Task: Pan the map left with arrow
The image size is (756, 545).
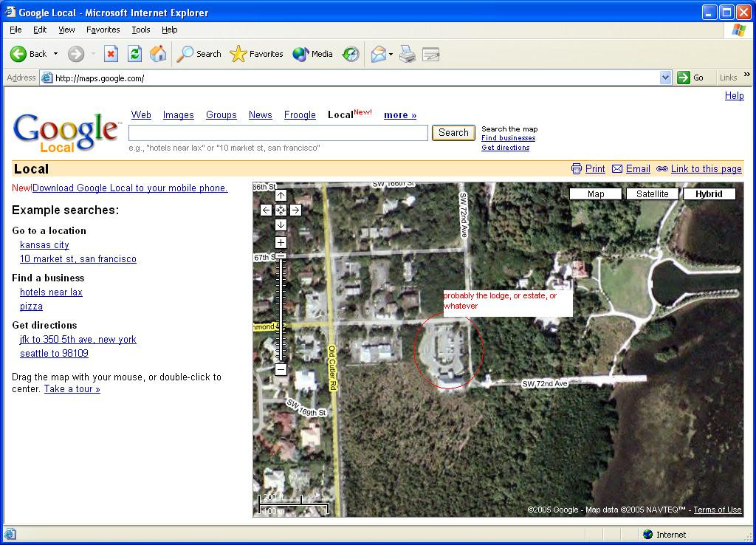Action: click(x=267, y=210)
